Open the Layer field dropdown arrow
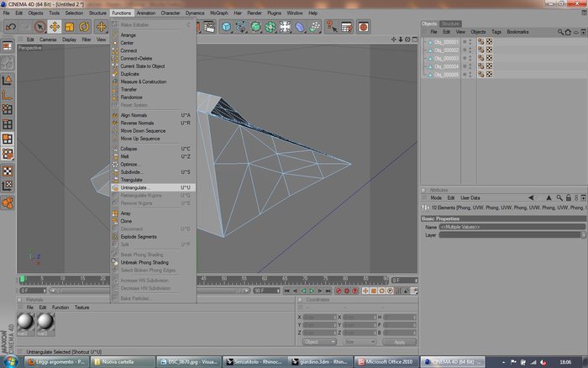The width and height of the screenshot is (588, 368). point(583,234)
